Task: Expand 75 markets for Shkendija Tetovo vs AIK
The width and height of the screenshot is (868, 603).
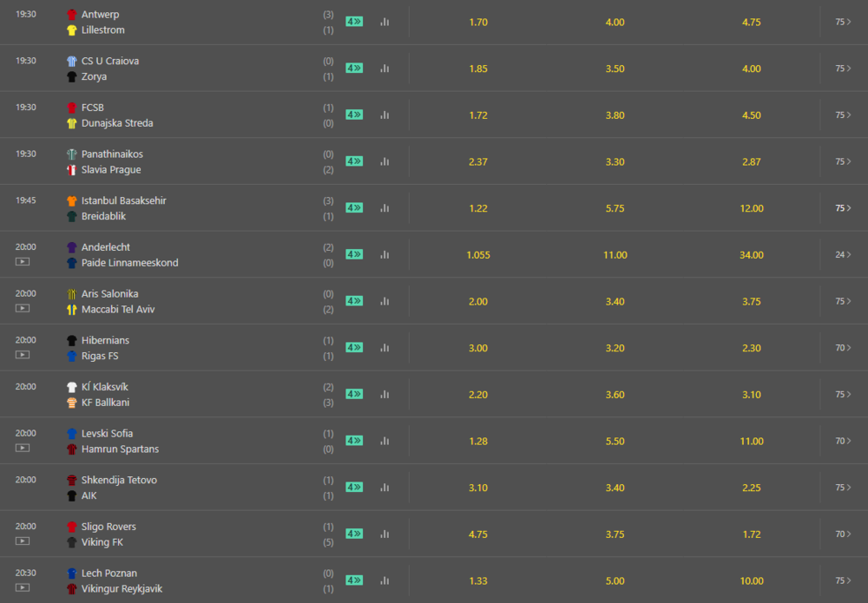Action: pos(843,488)
